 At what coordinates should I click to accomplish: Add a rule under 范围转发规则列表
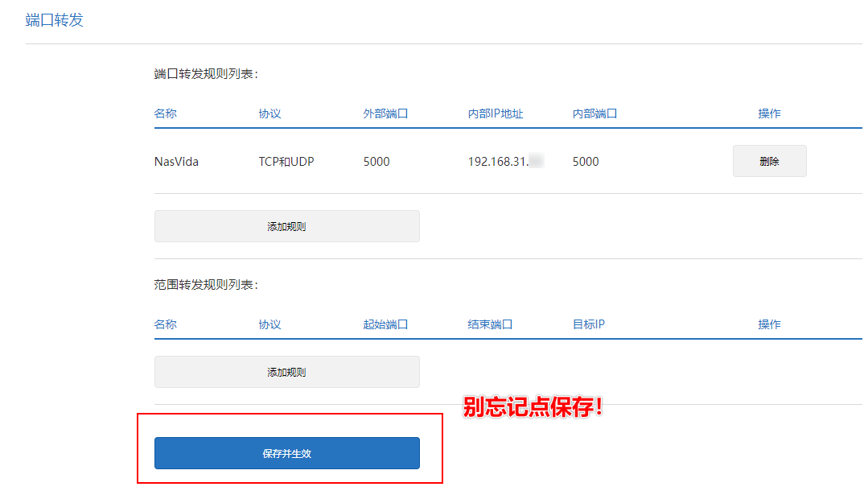[286, 372]
